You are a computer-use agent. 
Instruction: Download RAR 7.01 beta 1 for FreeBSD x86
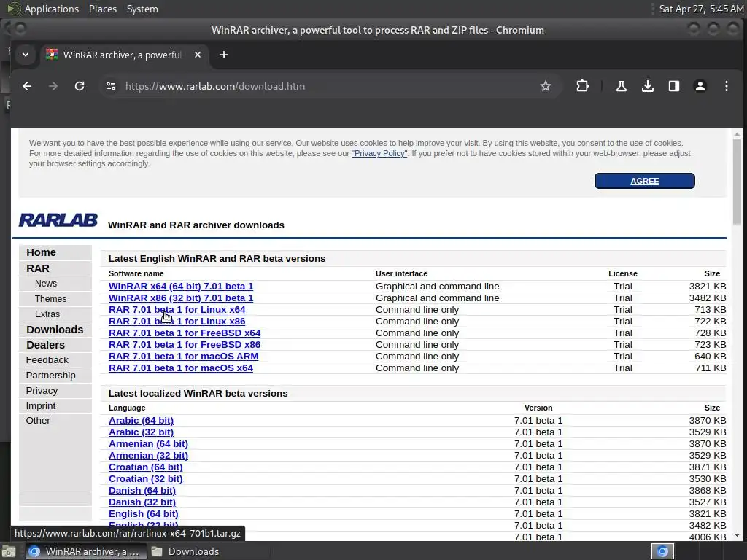point(185,345)
